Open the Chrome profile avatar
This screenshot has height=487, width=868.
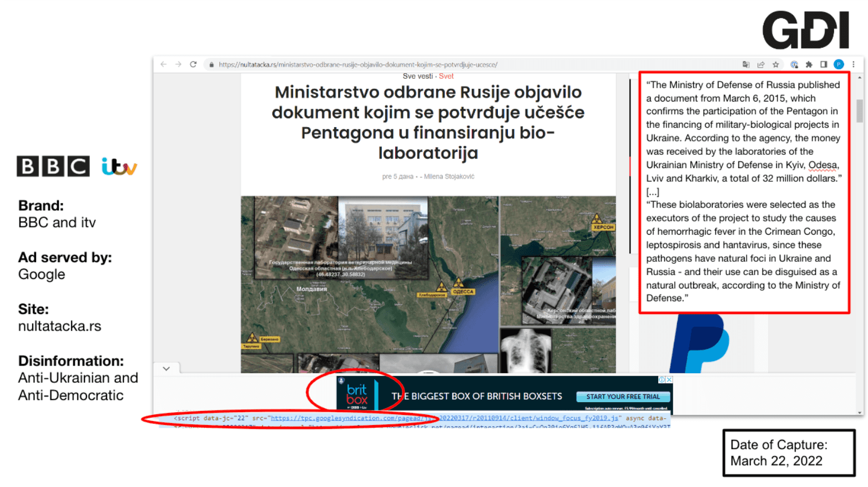point(839,64)
